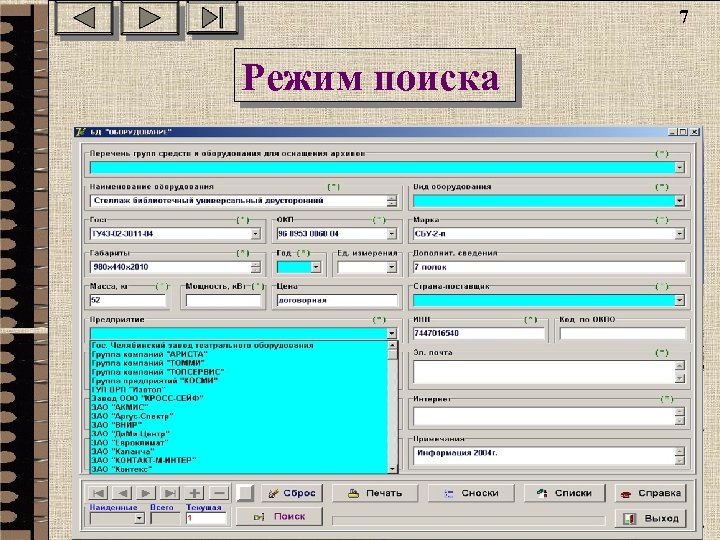Click Текущая record number field

206,518
